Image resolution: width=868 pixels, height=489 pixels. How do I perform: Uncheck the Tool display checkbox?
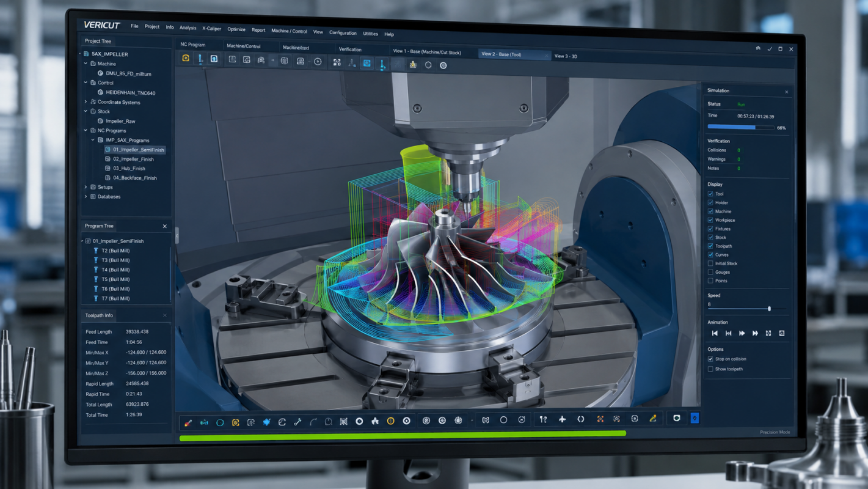[710, 194]
